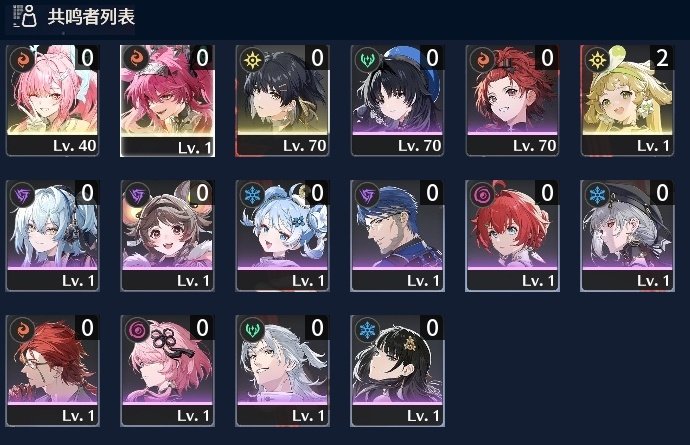Click Fusion icon on red-haired Lv. 70 card
Viewport: 690px width, 445px height.
[x=482, y=59]
